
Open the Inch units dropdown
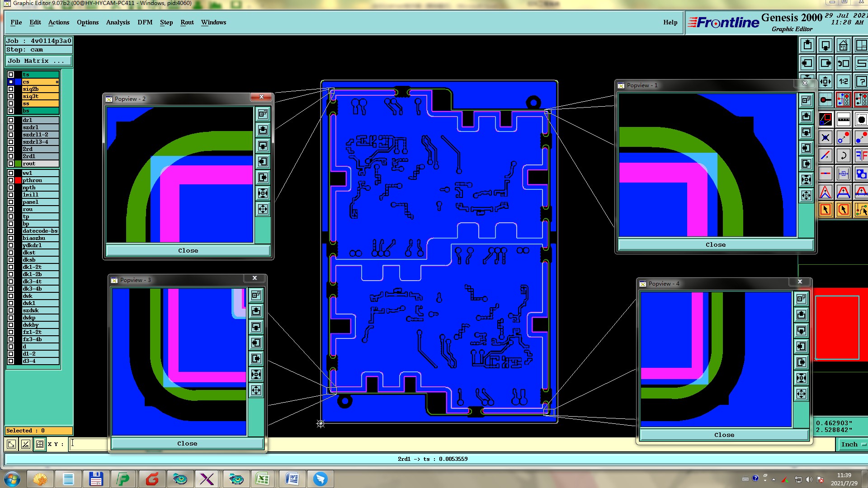point(852,445)
